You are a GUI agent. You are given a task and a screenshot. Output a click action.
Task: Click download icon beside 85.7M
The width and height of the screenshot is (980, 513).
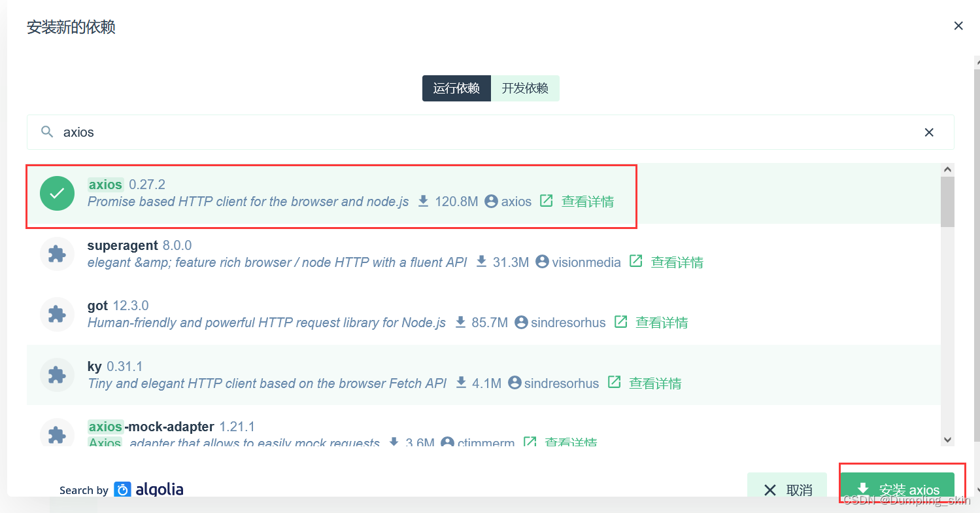click(x=460, y=322)
